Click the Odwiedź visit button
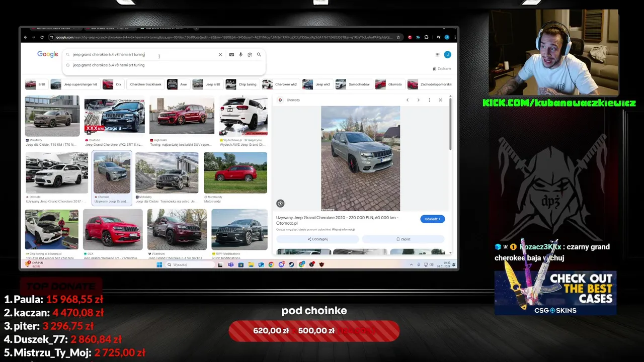The height and width of the screenshot is (362, 644). (433, 219)
